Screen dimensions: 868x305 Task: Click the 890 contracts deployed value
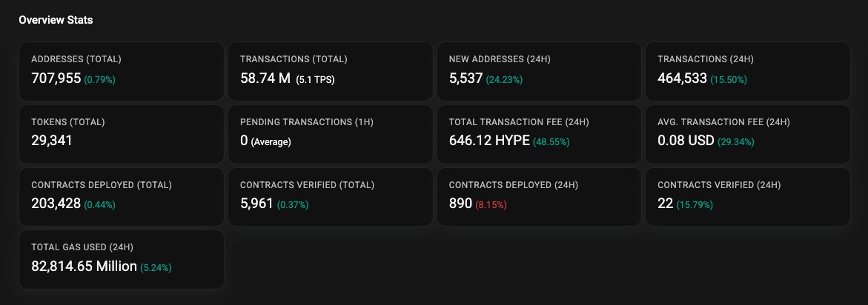click(460, 204)
